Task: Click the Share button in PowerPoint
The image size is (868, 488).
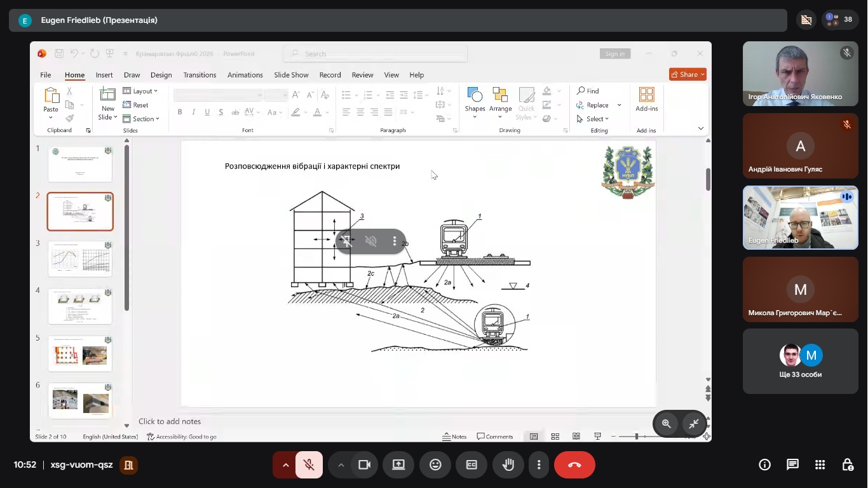Action: click(688, 74)
